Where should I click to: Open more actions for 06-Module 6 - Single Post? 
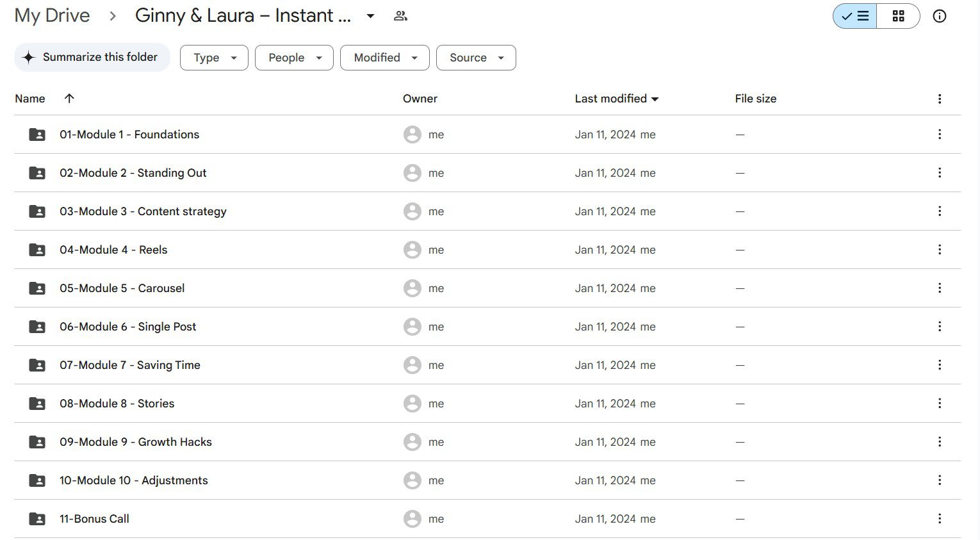coord(939,327)
